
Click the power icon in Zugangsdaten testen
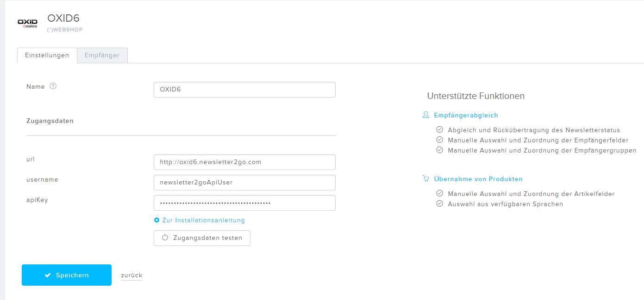coord(165,238)
